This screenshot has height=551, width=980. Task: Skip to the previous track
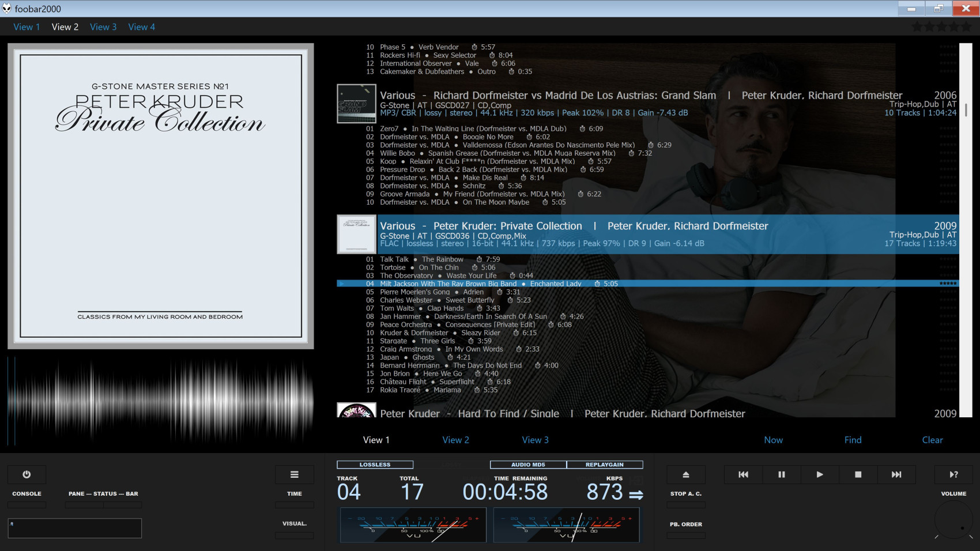pos(743,474)
